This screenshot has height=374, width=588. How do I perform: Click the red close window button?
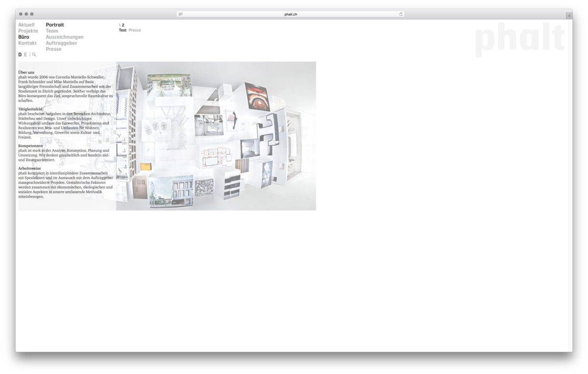tap(21, 14)
